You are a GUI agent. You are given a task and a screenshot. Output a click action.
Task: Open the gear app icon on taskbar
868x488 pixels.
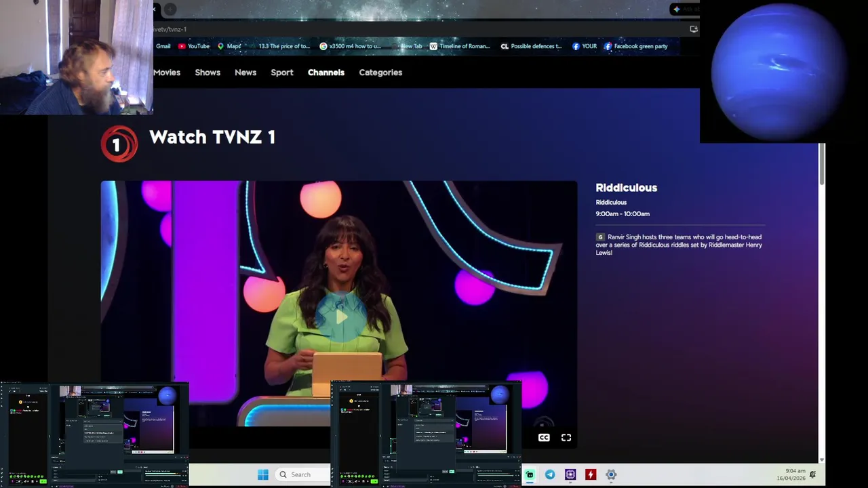click(x=611, y=474)
